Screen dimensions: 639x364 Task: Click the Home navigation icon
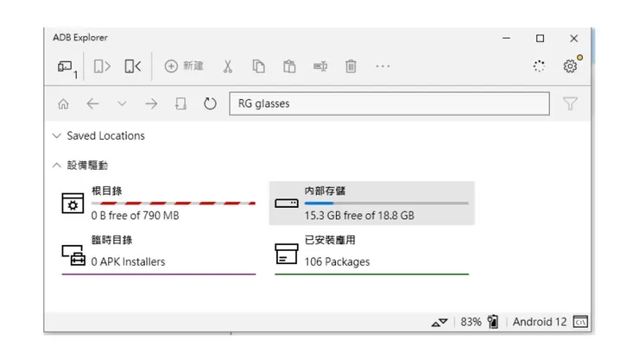(63, 104)
